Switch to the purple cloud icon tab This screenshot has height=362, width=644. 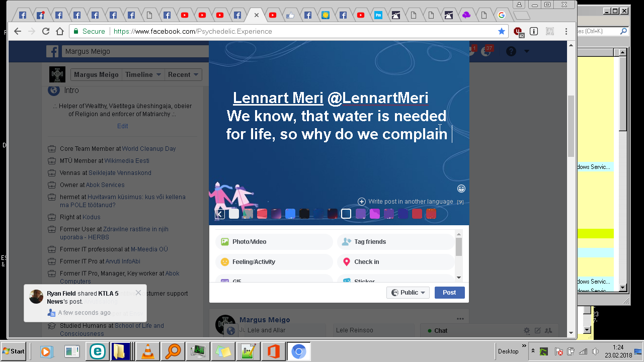coord(466,15)
